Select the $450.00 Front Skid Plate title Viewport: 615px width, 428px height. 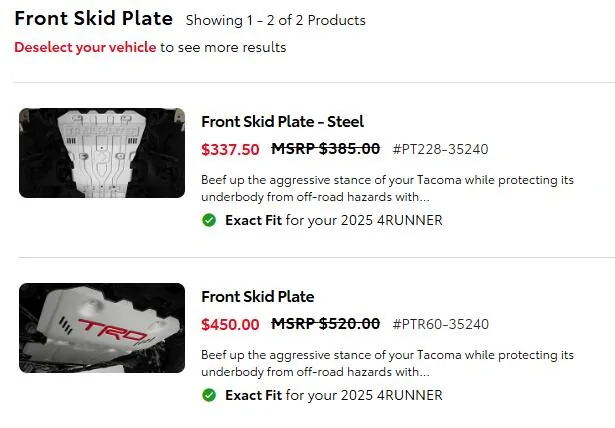pos(258,296)
